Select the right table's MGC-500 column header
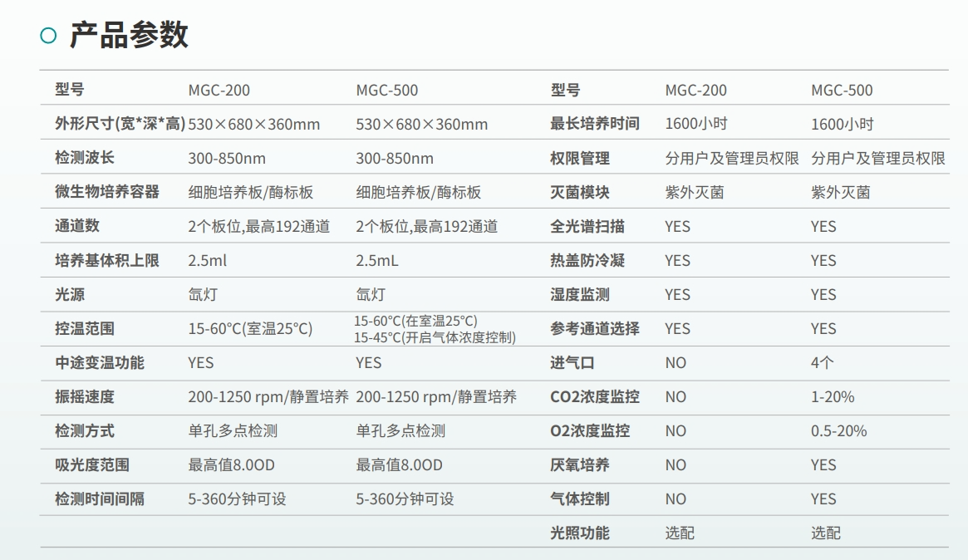Image resolution: width=968 pixels, height=560 pixels. [842, 91]
